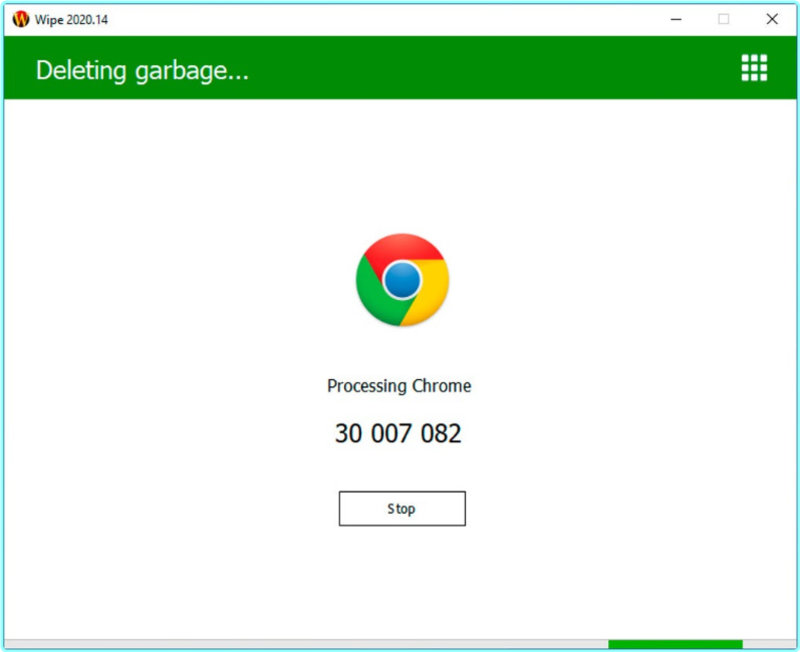Click the "Wipe 2020.14" window title
This screenshot has height=652, width=800.
point(71,19)
